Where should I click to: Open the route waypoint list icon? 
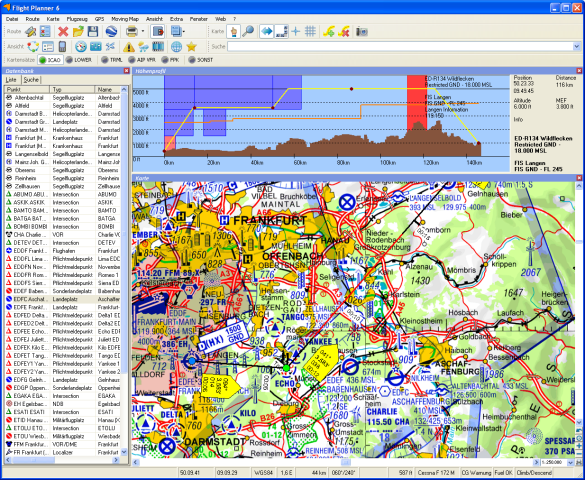coord(46,32)
